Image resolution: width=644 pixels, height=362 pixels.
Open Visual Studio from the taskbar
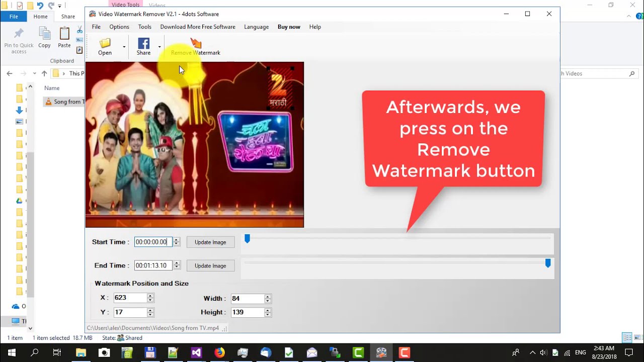coord(196,352)
